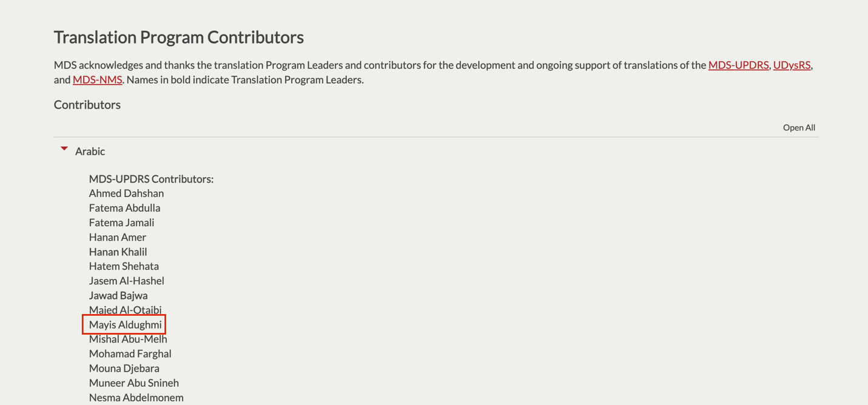Click the Arabic language heading
This screenshot has height=405, width=868.
pyautogui.click(x=90, y=152)
